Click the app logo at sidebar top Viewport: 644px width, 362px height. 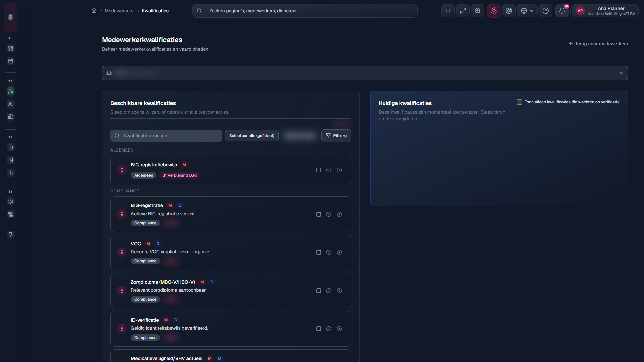(11, 17)
